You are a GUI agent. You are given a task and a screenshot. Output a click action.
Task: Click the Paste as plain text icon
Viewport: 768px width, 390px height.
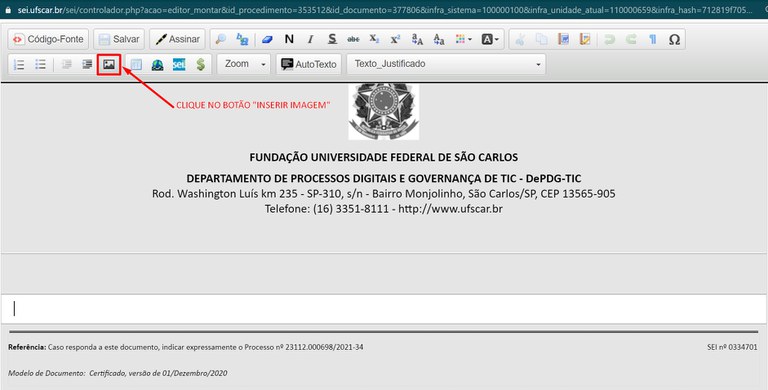coord(585,39)
